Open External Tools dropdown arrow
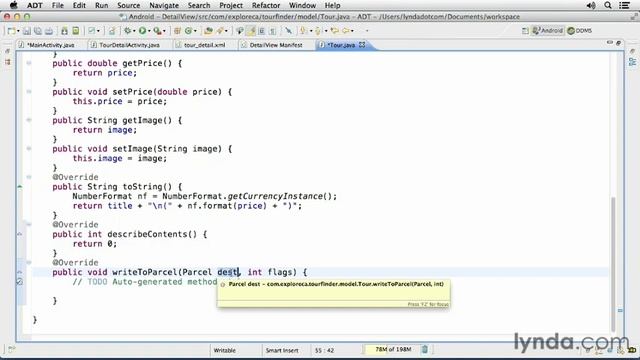This screenshot has width=640, height=360. [x=164, y=31]
